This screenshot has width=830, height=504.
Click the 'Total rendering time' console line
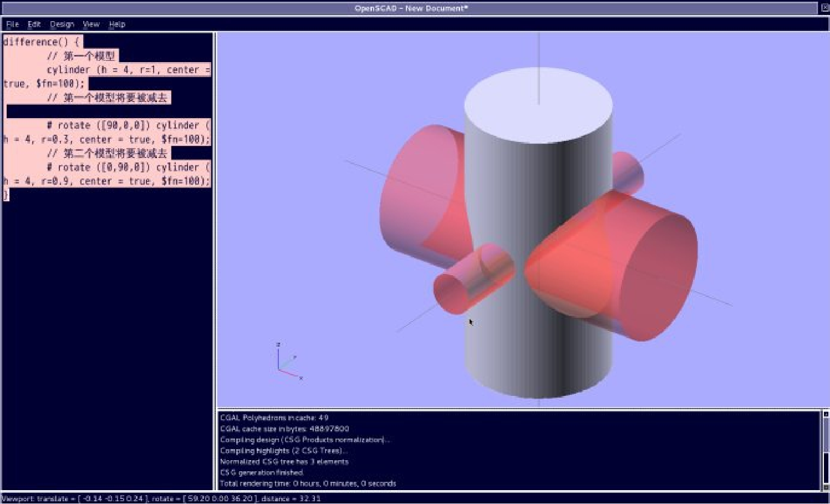click(x=308, y=483)
